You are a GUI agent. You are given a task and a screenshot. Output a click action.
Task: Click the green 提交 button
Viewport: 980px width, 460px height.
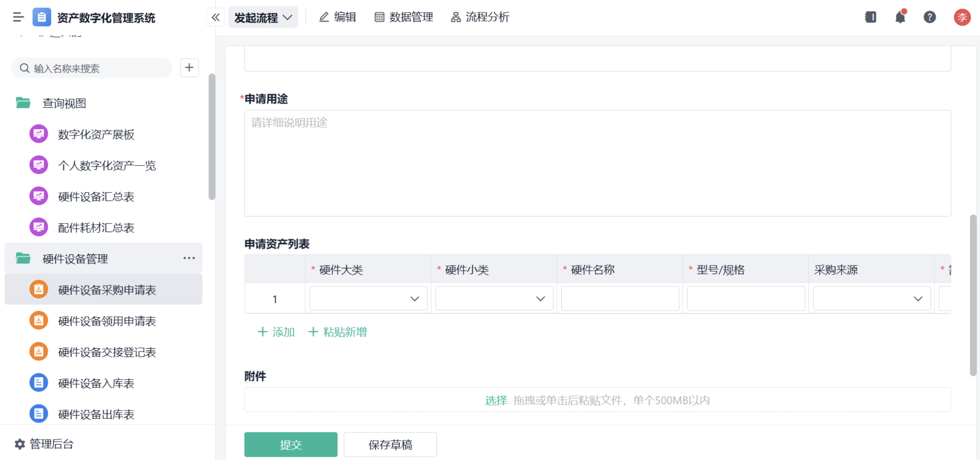291,444
